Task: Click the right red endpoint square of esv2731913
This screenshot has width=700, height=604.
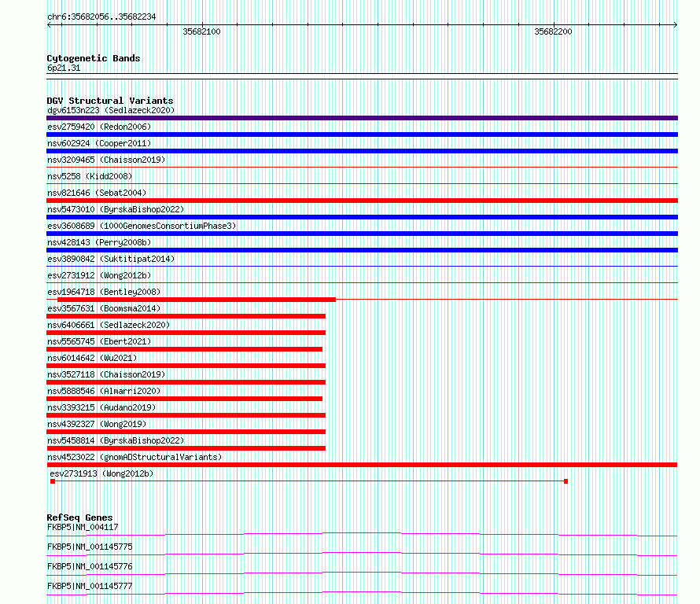Action: point(566,481)
